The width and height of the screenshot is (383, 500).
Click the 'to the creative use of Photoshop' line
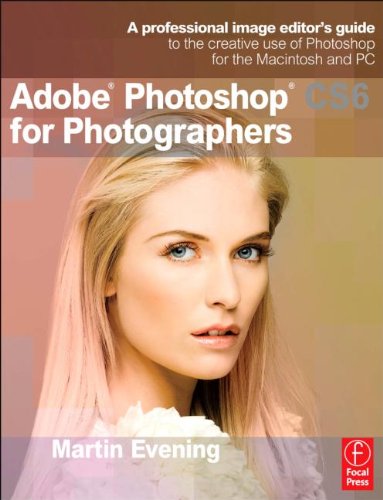271,44
